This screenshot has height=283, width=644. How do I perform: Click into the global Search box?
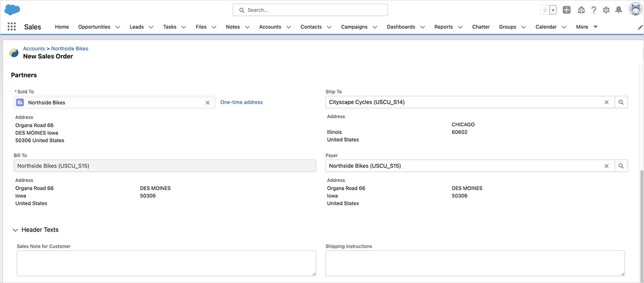pyautogui.click(x=310, y=10)
